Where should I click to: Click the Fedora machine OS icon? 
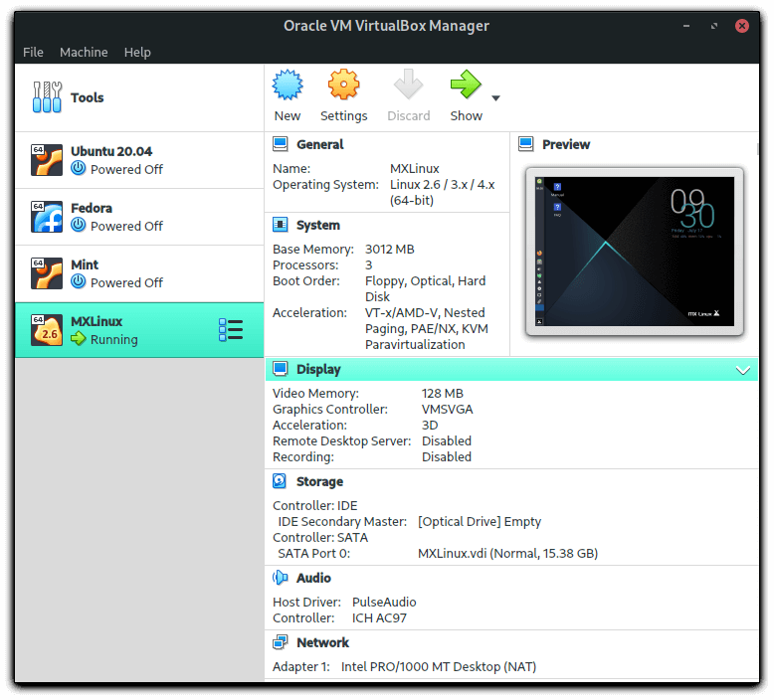47,217
